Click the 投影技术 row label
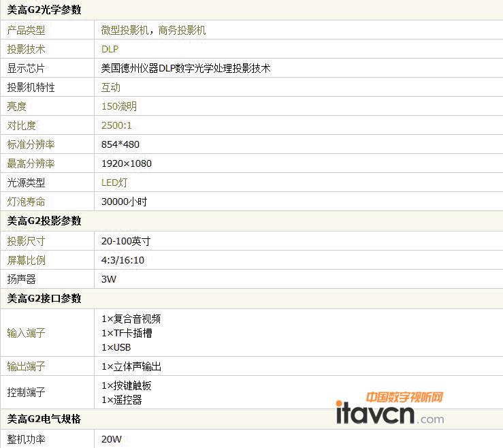Viewport: 503px width, 448px height. [x=26, y=49]
